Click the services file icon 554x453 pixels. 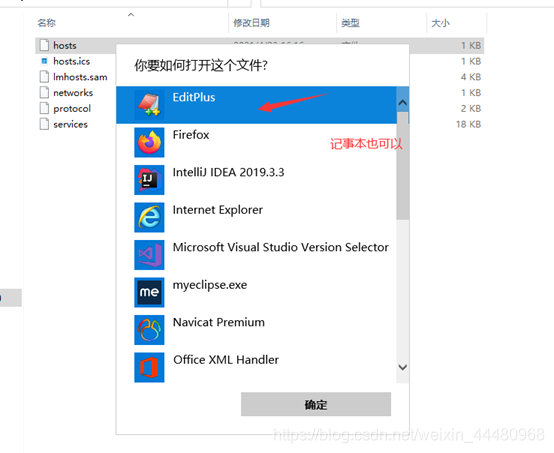pos(44,124)
